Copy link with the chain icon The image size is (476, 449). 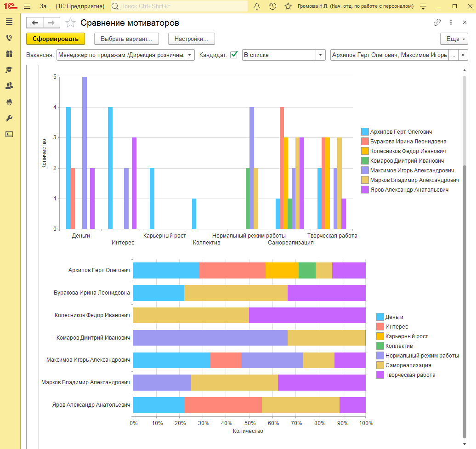[437, 23]
